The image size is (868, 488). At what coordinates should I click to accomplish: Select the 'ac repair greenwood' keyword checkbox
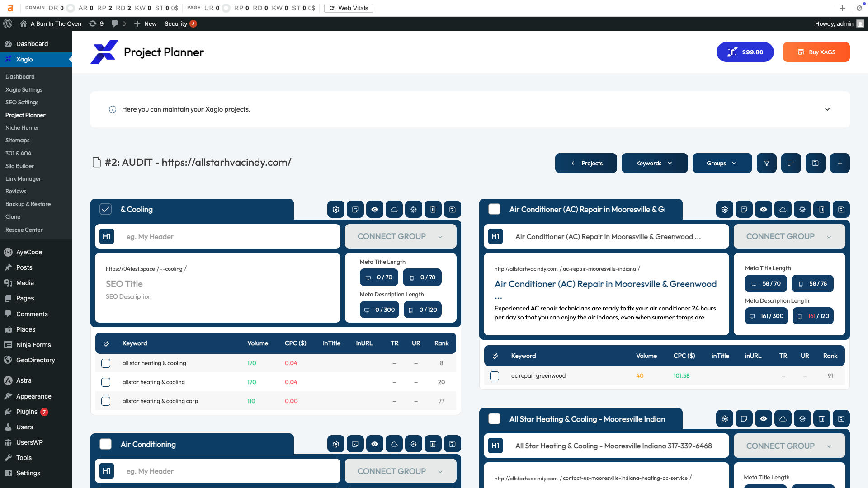tap(495, 376)
